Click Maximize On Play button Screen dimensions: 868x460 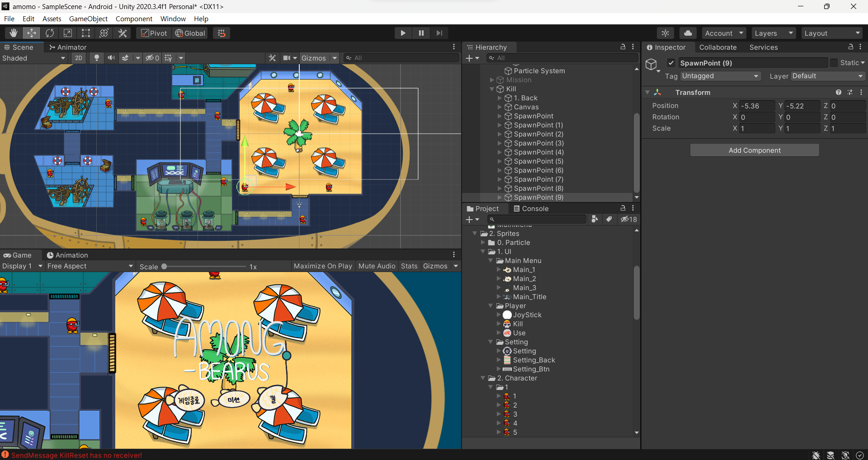click(x=323, y=266)
